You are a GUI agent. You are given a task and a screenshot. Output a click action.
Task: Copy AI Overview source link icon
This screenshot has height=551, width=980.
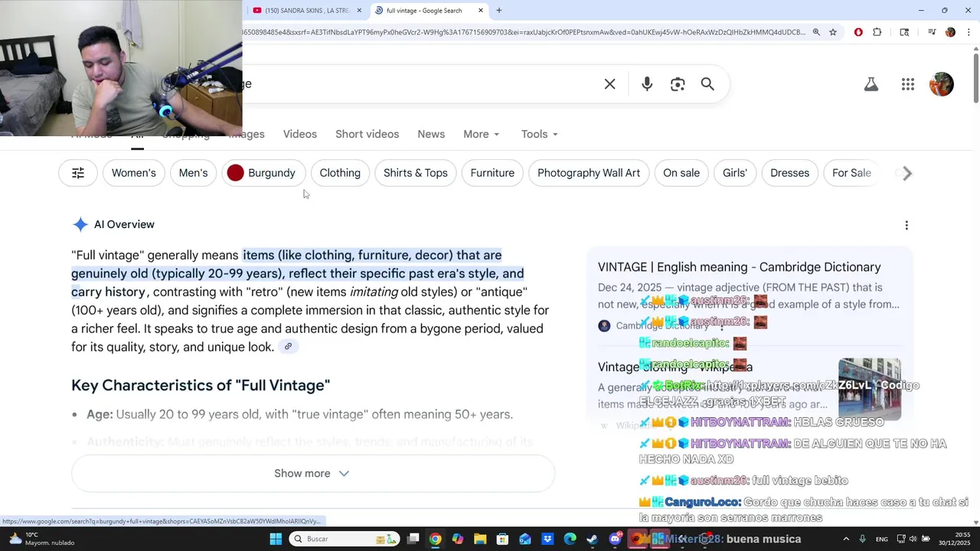click(x=288, y=347)
